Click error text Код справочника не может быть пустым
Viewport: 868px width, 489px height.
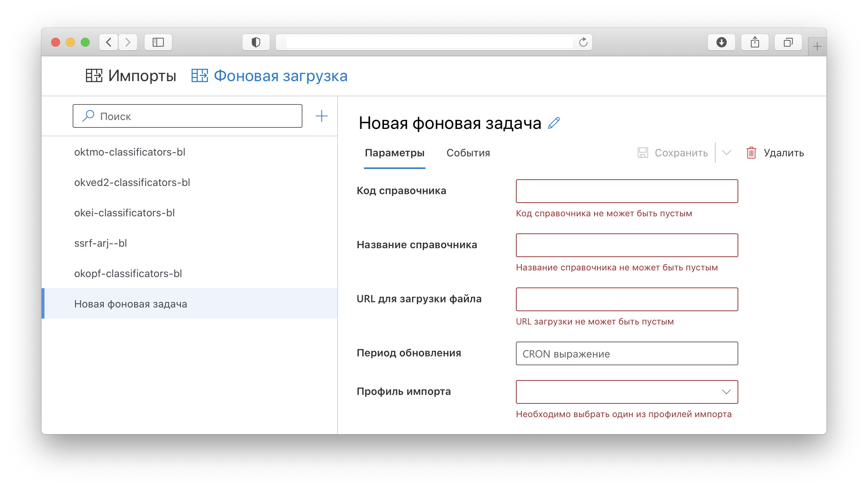604,213
